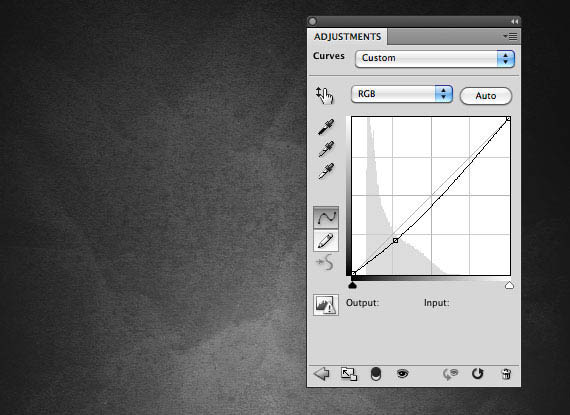Select the on-image targeted adjustment hand tool
Viewport: 570px width, 415px height.
click(x=325, y=95)
